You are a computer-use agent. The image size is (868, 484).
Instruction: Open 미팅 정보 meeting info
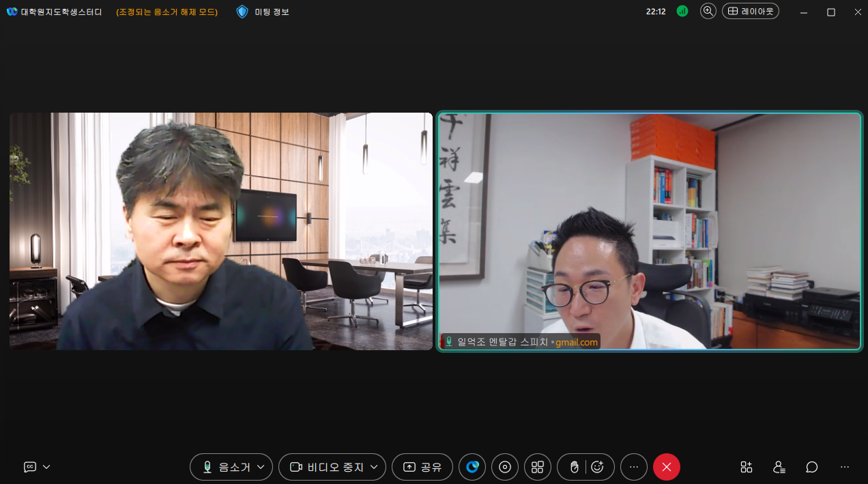(263, 12)
